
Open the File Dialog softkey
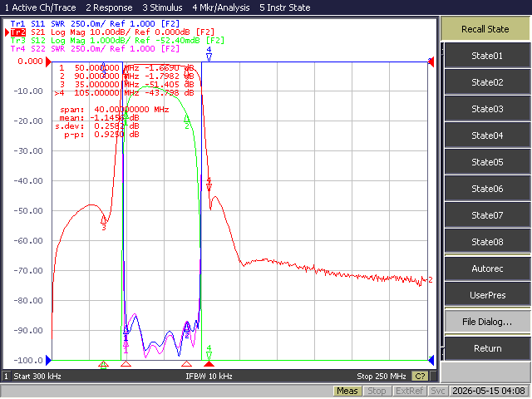[487, 322]
